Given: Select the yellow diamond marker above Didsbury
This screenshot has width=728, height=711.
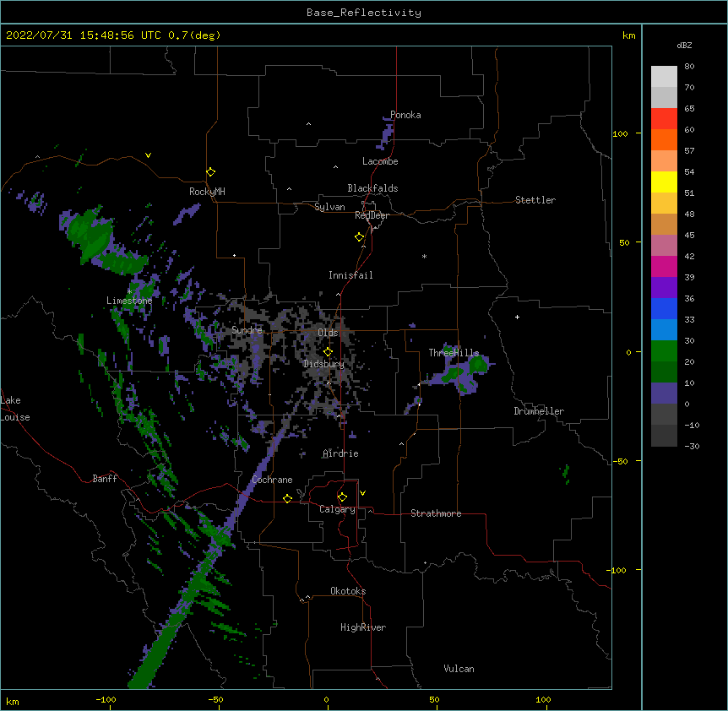Looking at the screenshot, I should tap(329, 352).
